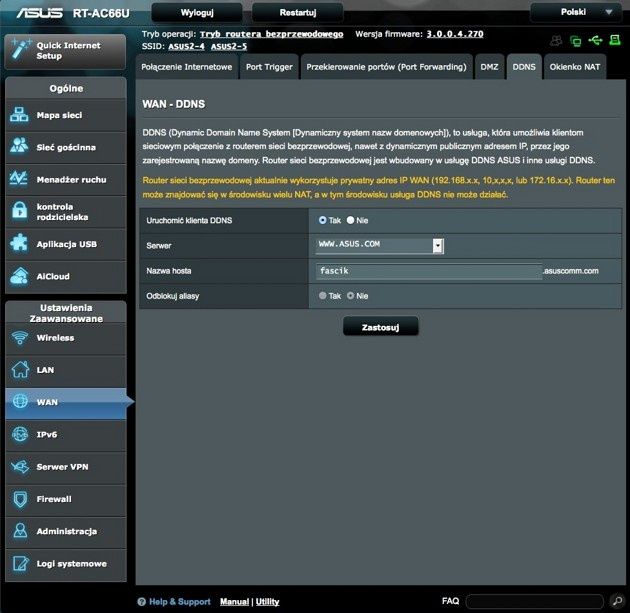Screen dimensions: 630x613
Task: Click the Nazwa hosta input field
Action: [429, 271]
